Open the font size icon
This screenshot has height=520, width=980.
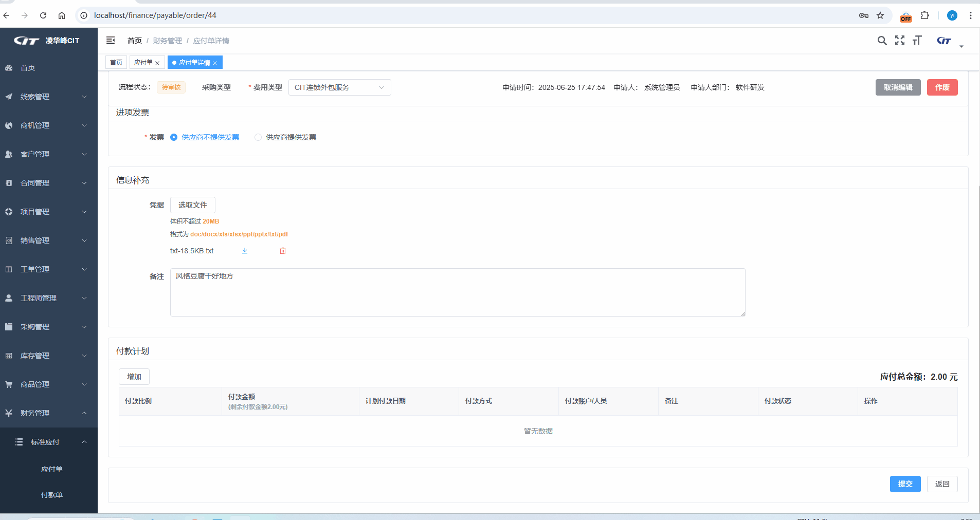pos(917,40)
